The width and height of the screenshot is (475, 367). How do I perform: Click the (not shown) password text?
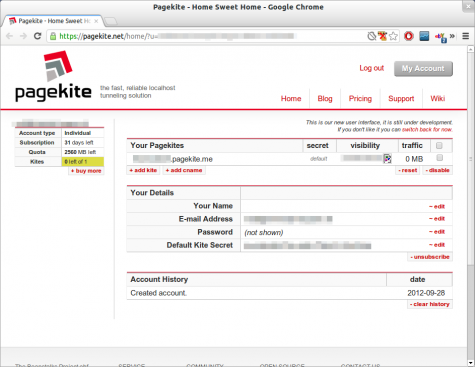pyautogui.click(x=264, y=232)
